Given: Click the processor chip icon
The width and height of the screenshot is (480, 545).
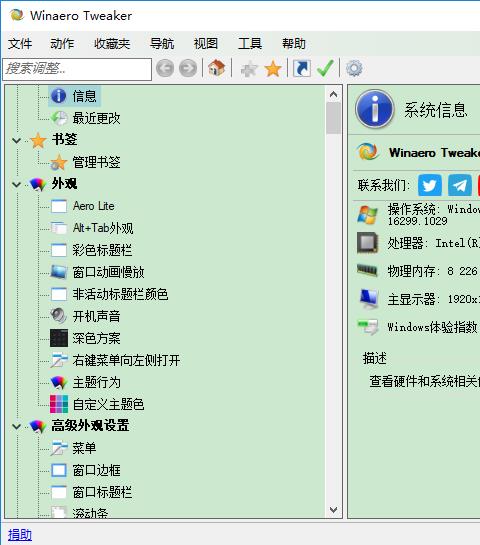Looking at the screenshot, I should (x=367, y=242).
